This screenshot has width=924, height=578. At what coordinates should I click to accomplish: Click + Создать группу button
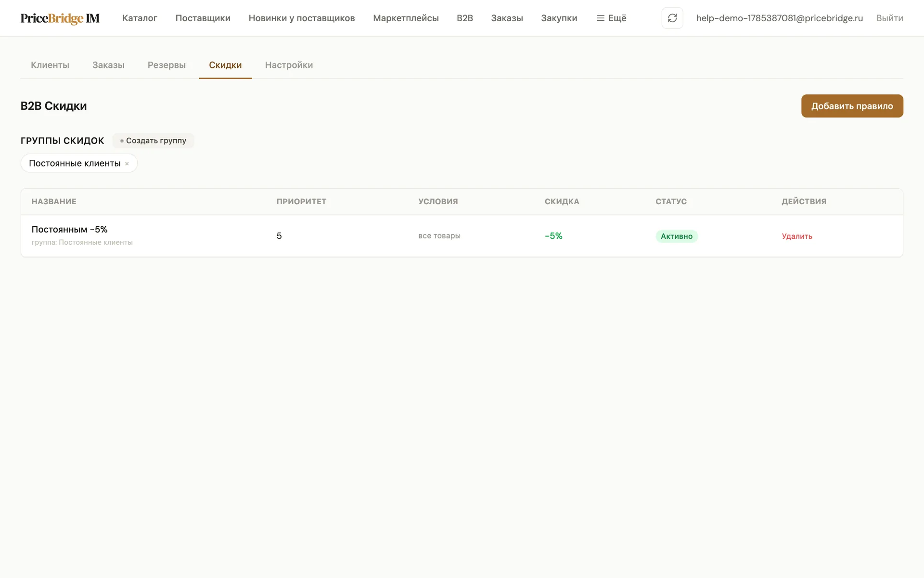tap(153, 141)
